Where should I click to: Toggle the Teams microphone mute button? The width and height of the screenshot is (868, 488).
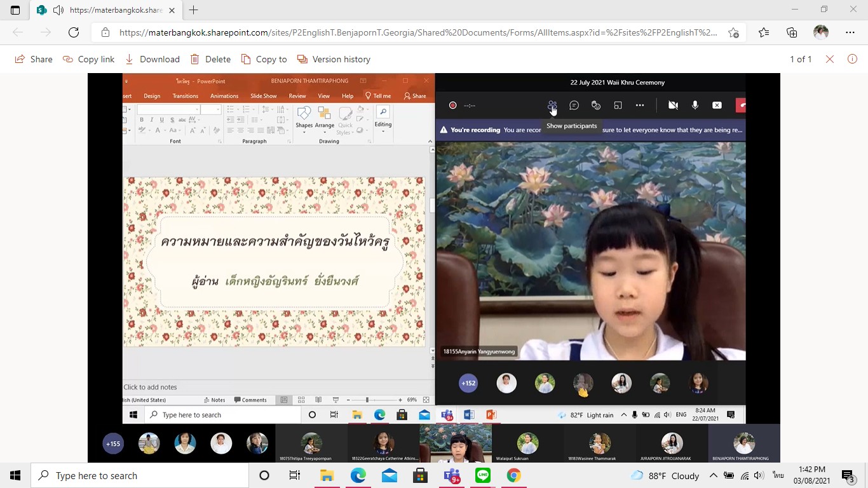tap(695, 105)
